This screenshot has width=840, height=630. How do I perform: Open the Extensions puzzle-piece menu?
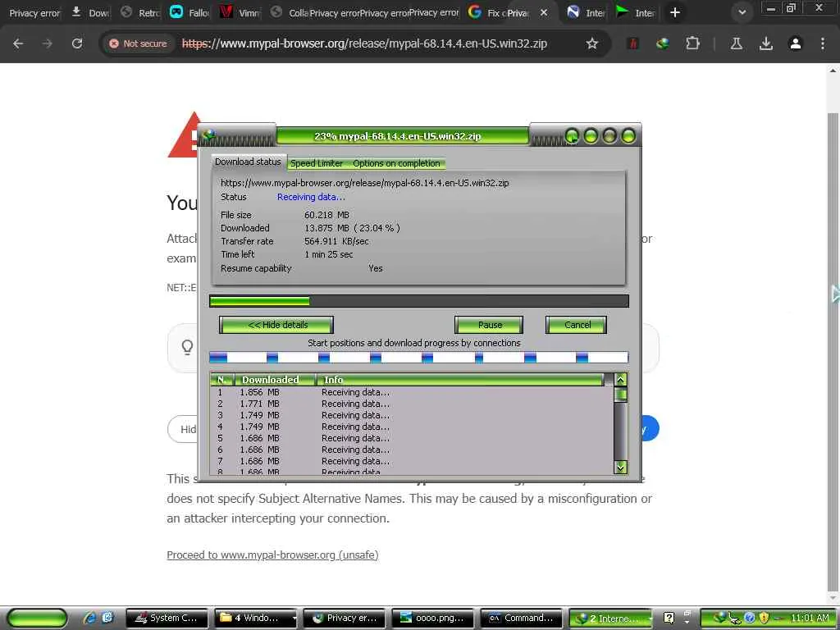[x=692, y=43]
